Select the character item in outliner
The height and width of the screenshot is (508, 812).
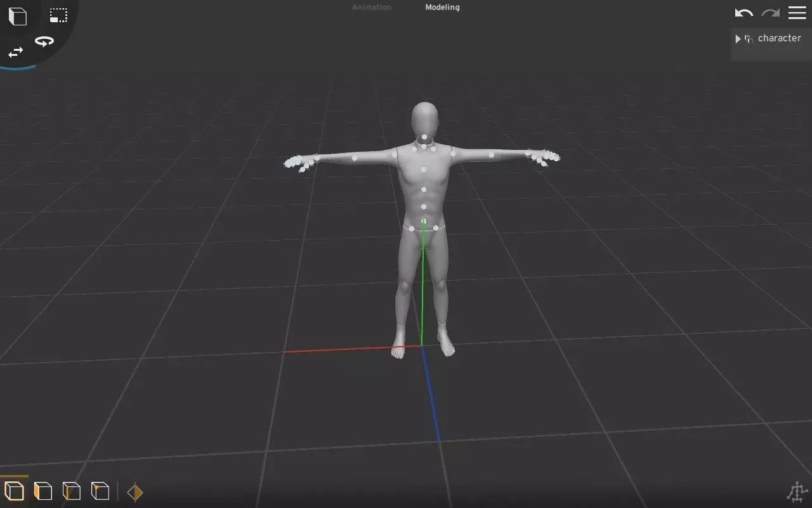point(779,38)
